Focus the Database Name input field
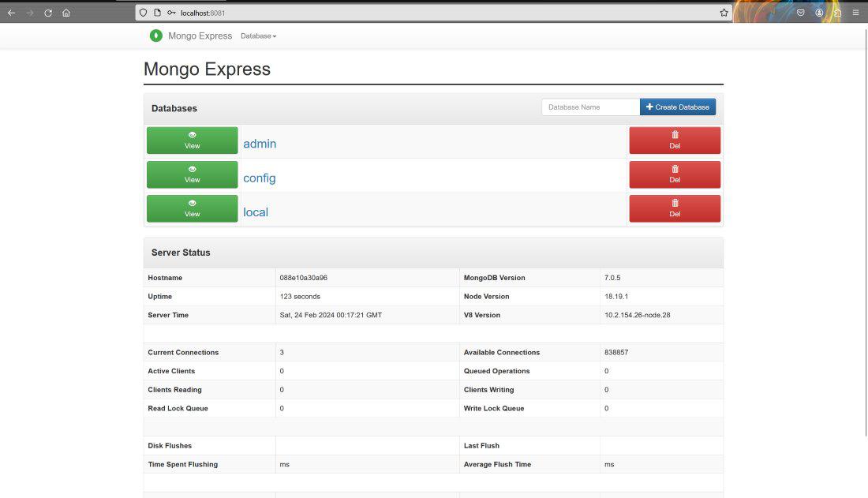 pos(591,107)
